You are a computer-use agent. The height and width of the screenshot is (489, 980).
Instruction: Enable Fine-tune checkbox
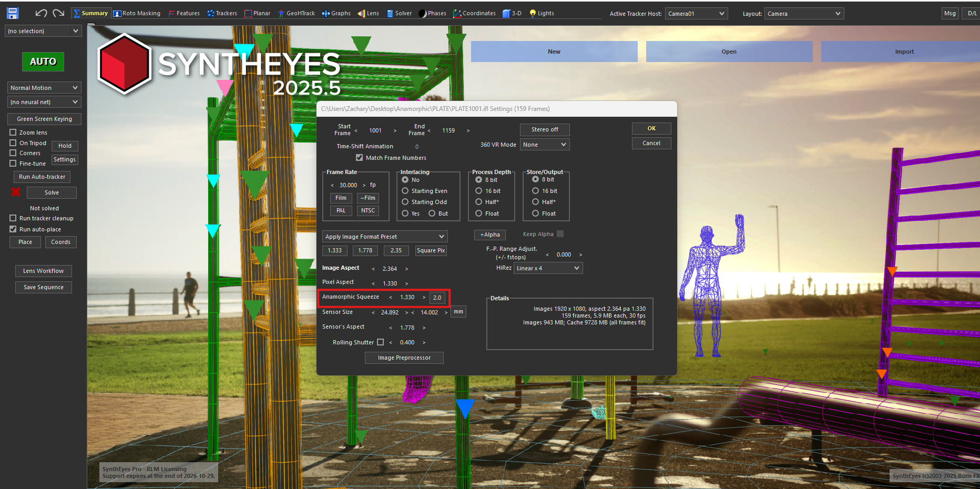tap(13, 164)
